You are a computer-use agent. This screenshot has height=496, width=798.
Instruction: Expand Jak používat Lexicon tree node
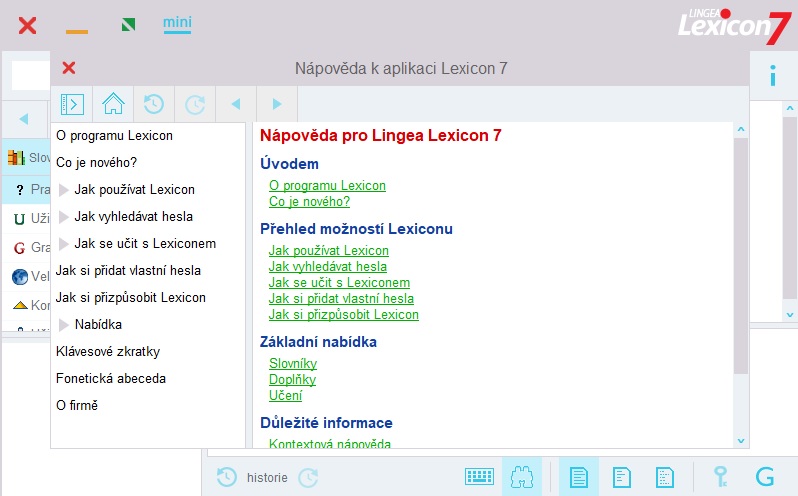click(x=64, y=190)
